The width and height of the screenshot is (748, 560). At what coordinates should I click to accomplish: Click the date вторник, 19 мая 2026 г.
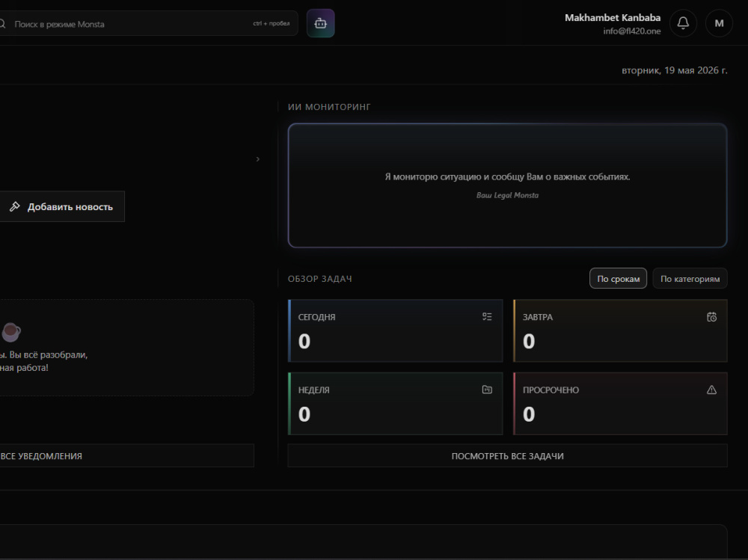coord(675,70)
